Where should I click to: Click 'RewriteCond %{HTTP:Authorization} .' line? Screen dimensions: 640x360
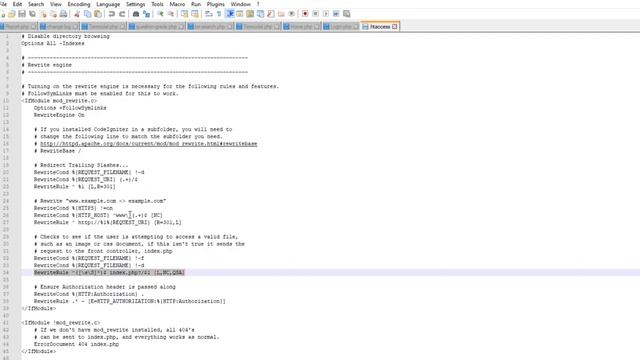click(89, 294)
